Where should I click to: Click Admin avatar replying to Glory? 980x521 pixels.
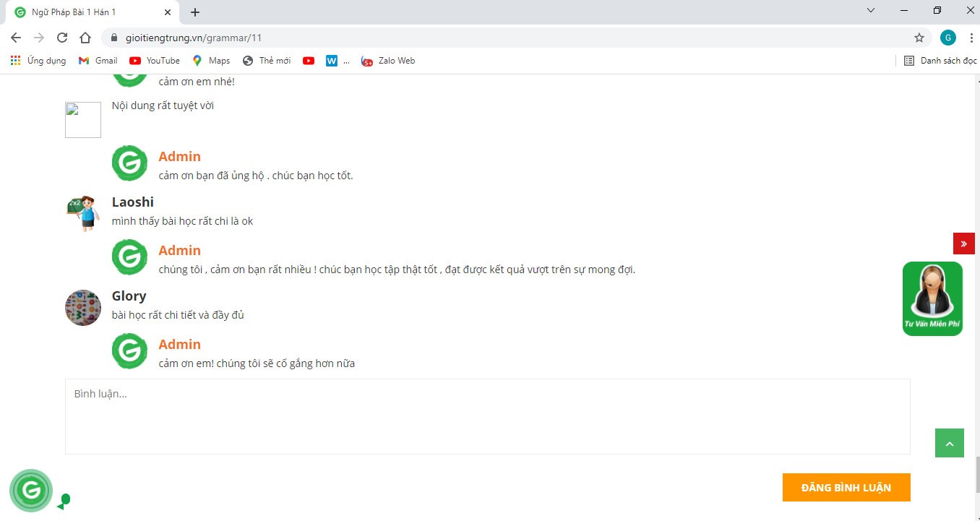tap(130, 351)
